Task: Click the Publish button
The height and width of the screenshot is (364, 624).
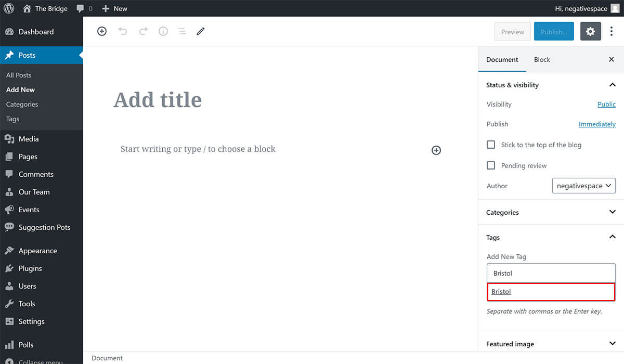Action: (554, 32)
